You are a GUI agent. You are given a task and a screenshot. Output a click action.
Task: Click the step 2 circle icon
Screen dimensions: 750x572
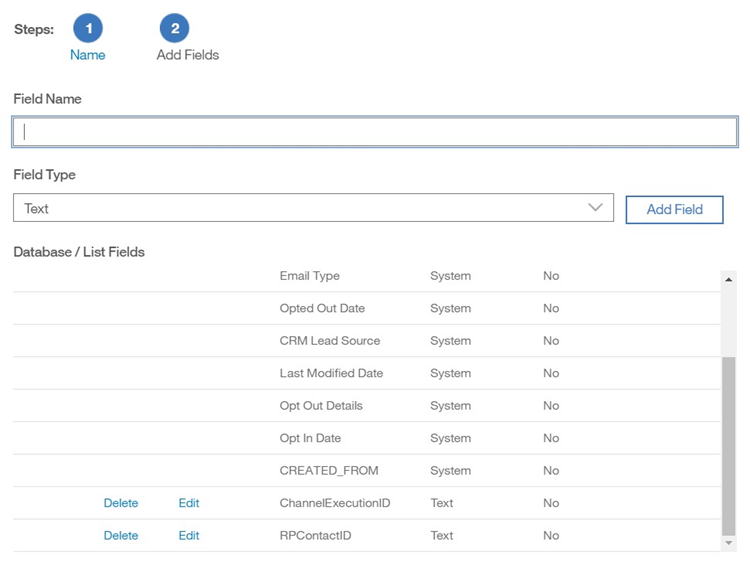(174, 29)
